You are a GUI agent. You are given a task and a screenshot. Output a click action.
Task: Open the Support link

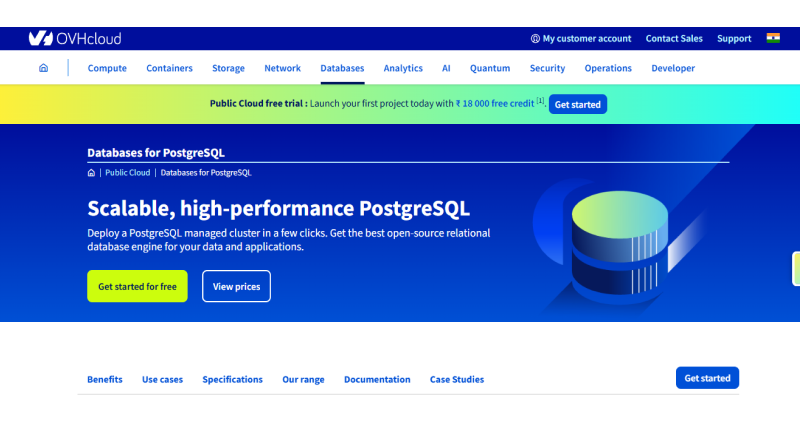[x=734, y=38]
